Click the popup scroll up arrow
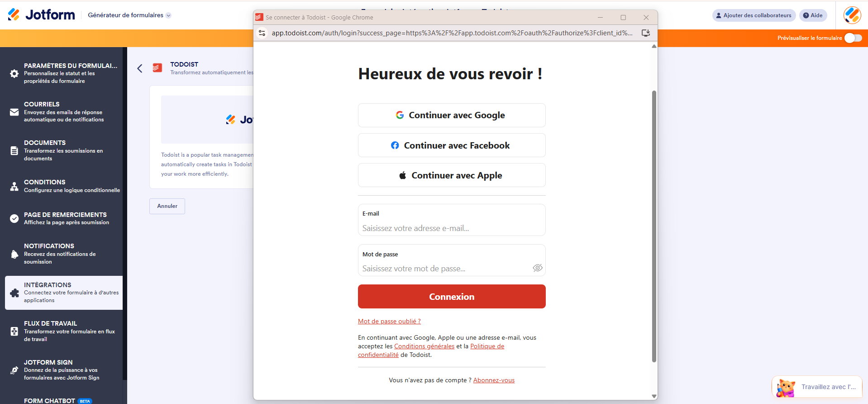Image resolution: width=868 pixels, height=404 pixels. [x=654, y=46]
